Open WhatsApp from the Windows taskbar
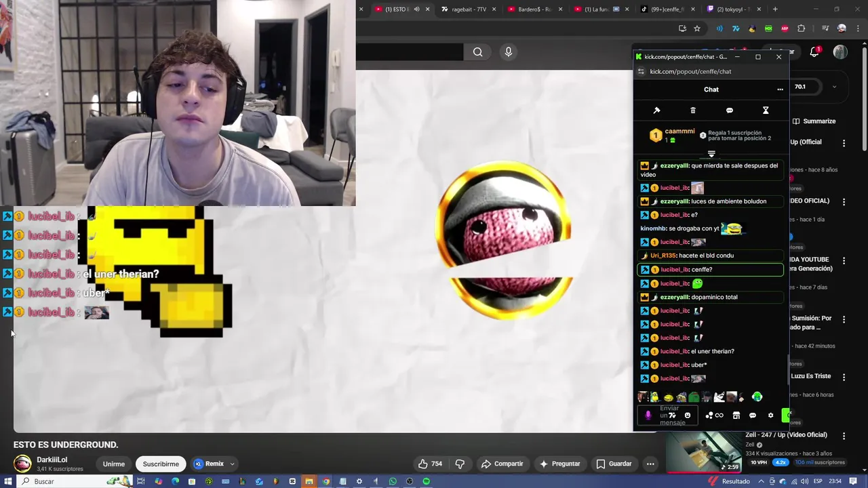The width and height of the screenshot is (868, 488). click(393, 481)
